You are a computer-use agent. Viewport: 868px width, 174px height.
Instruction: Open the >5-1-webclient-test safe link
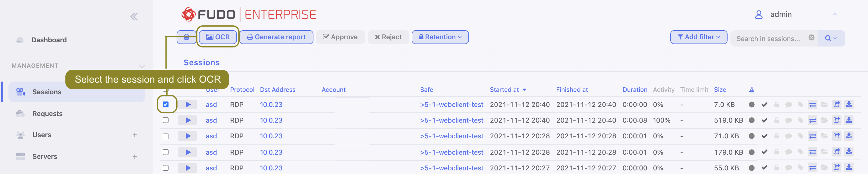(452, 105)
